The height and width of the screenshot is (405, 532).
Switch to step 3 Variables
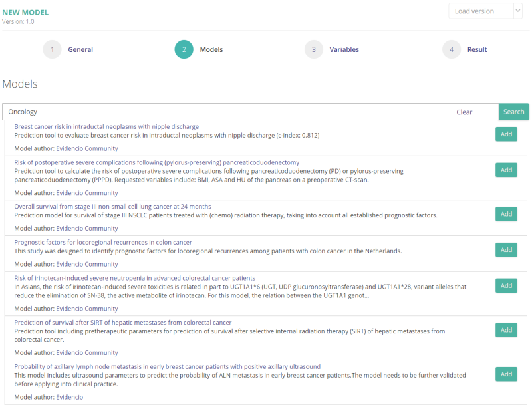click(x=315, y=49)
